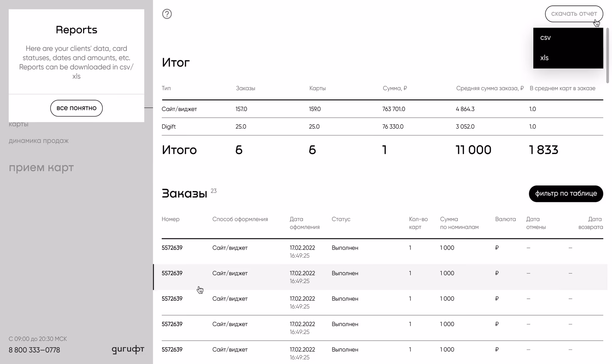Click the Номер column header

click(x=170, y=219)
